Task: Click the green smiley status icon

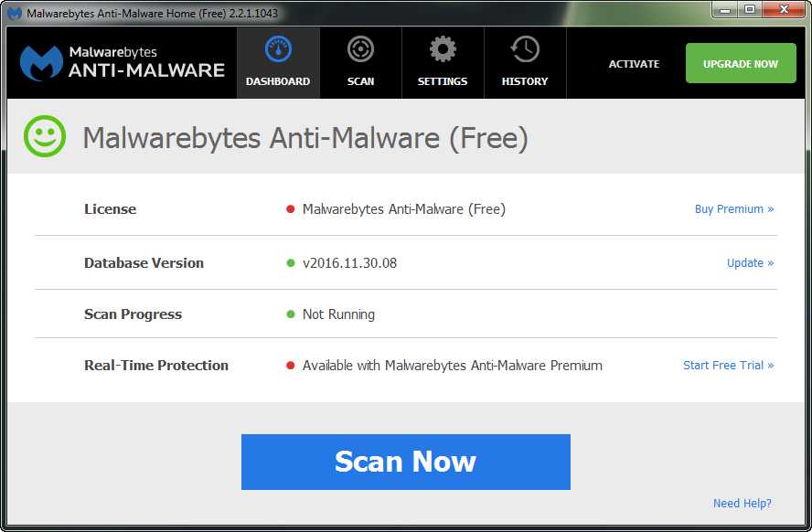Action: [x=45, y=138]
